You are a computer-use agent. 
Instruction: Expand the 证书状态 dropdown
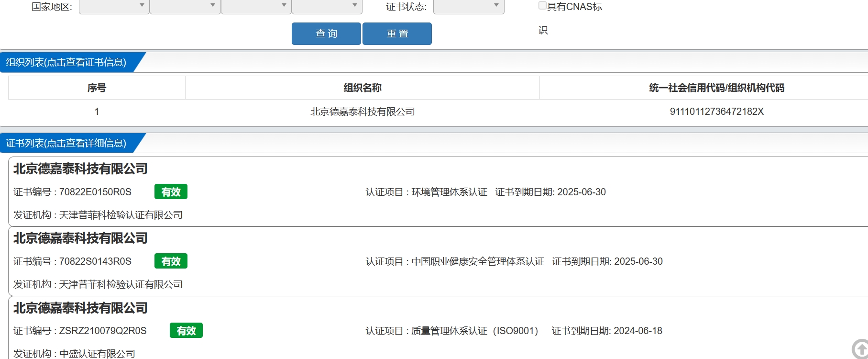(x=469, y=6)
